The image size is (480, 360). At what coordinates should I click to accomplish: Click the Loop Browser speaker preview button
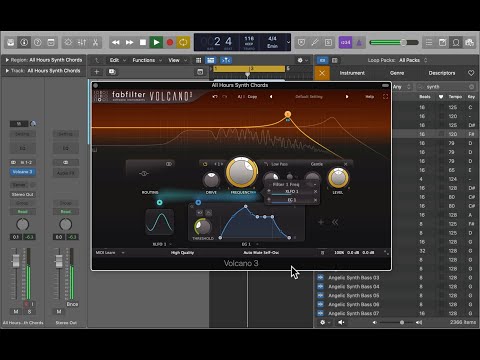(341, 322)
